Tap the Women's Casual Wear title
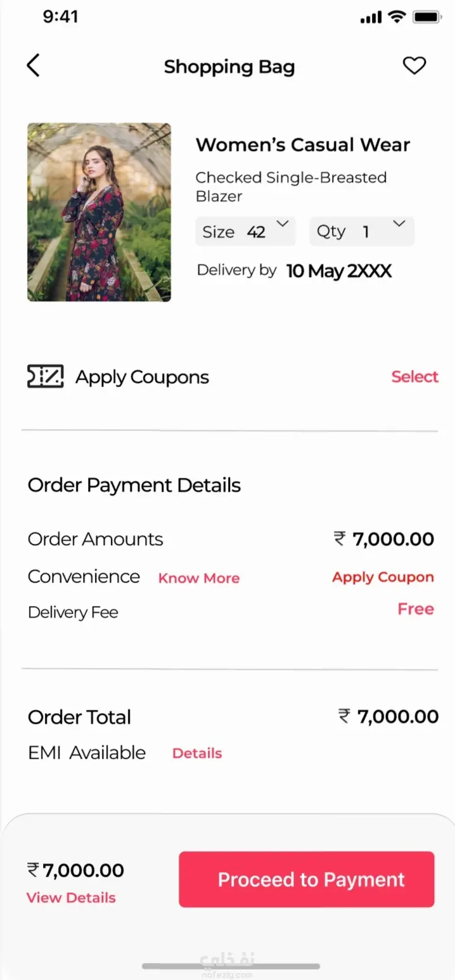 point(302,145)
